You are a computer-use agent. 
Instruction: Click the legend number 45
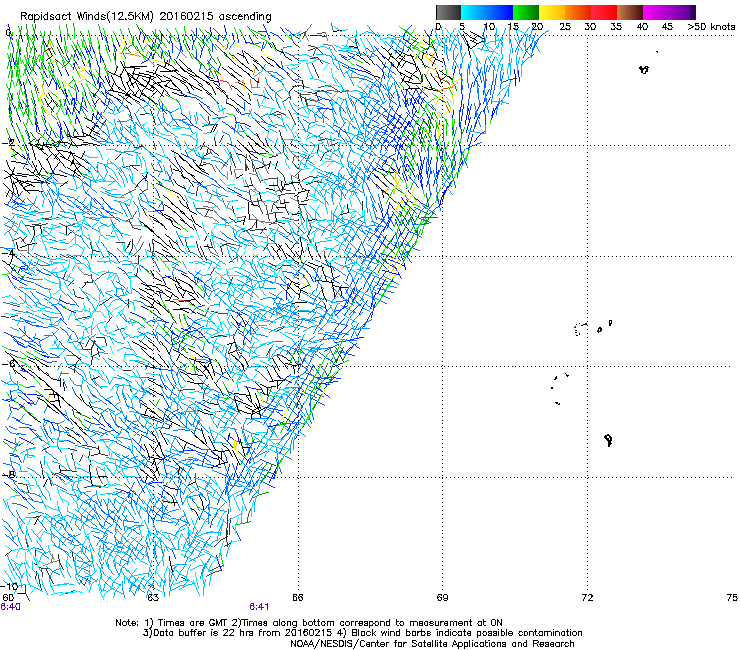pos(667,27)
